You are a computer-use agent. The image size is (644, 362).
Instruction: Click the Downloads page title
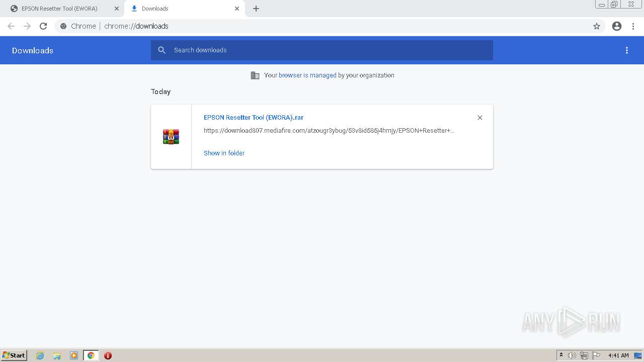point(33,50)
